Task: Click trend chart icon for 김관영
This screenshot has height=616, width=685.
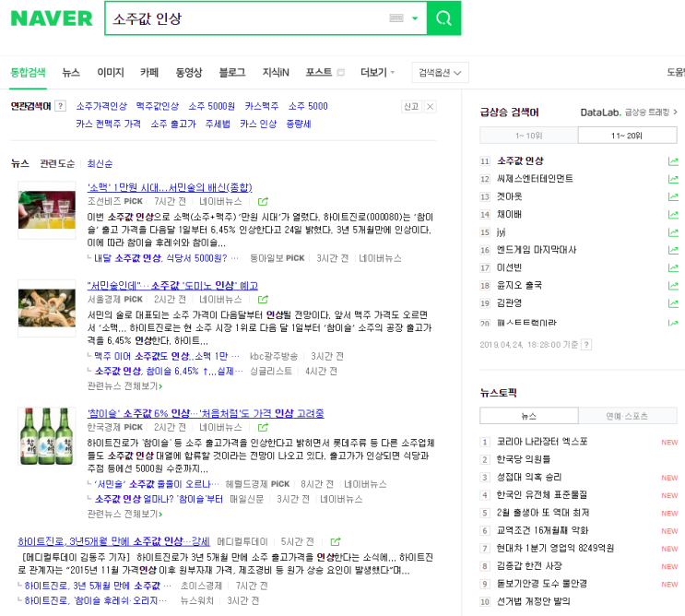Action: point(673,303)
